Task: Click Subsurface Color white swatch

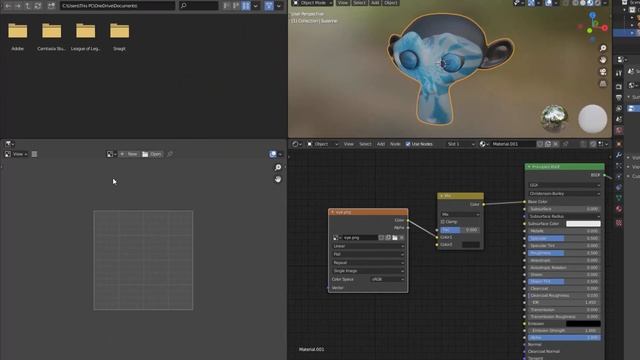Action: pos(583,224)
